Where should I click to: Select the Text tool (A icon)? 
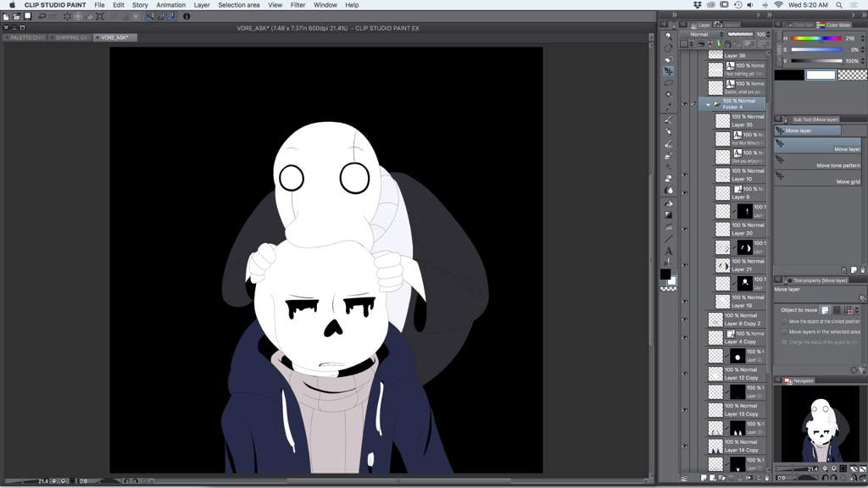point(669,251)
